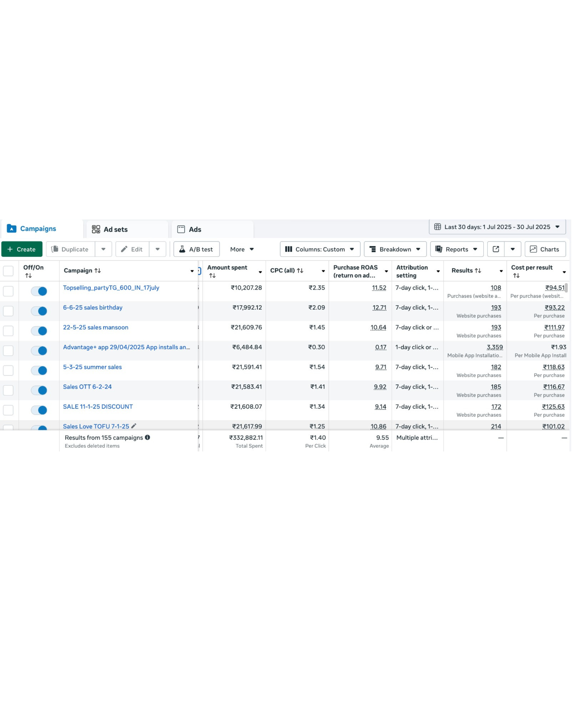Open the date range Last 30 days dropdown
The height and width of the screenshot is (728, 582).
tap(497, 227)
